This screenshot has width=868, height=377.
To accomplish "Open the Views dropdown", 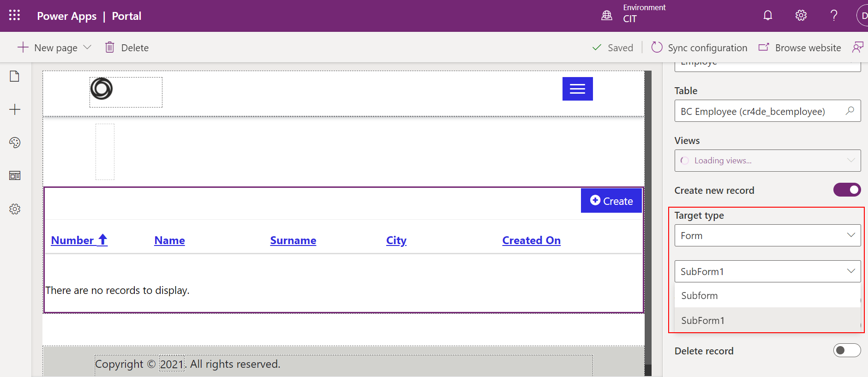I will click(767, 161).
